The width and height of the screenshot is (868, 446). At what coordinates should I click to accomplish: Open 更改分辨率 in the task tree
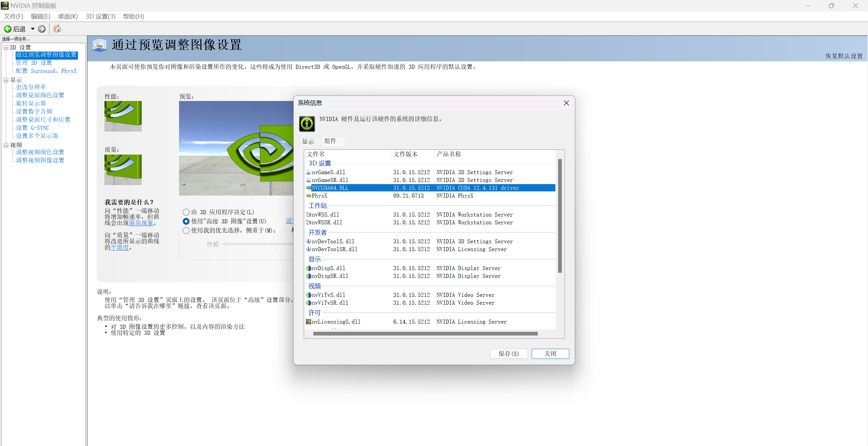coord(31,87)
